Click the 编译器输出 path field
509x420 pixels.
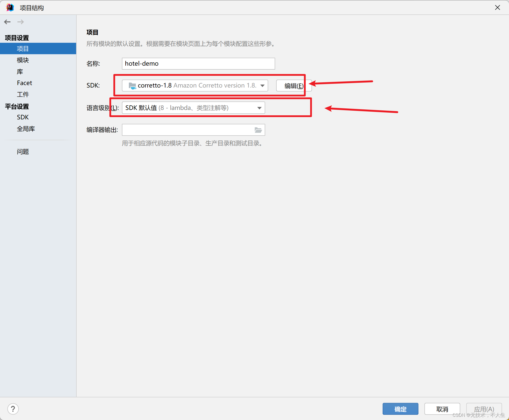click(x=193, y=130)
